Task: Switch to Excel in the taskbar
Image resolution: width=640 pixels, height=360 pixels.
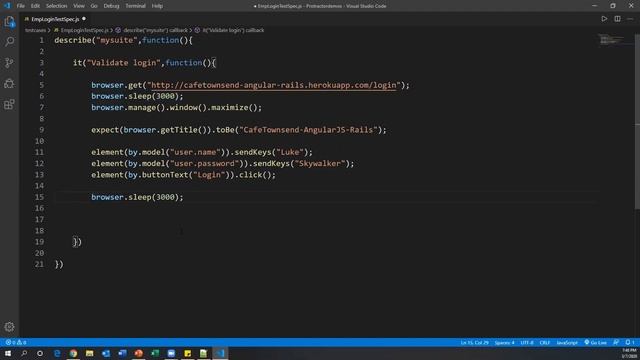Action: [155, 353]
